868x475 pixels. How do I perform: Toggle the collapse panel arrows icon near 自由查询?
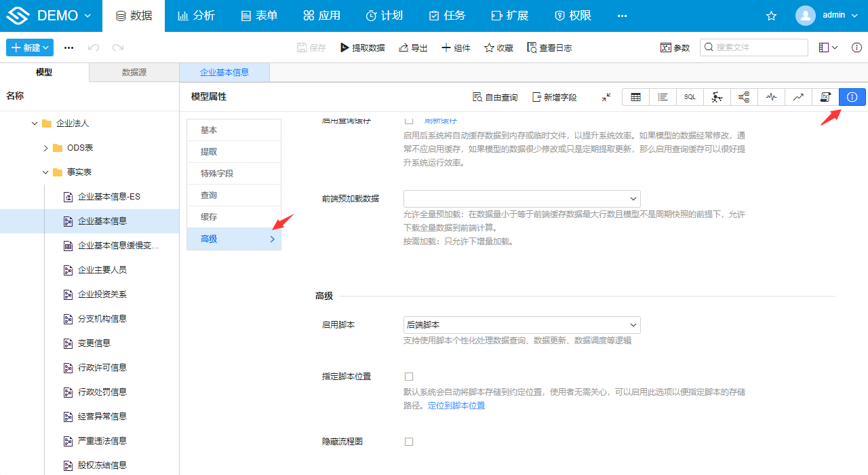click(x=606, y=97)
